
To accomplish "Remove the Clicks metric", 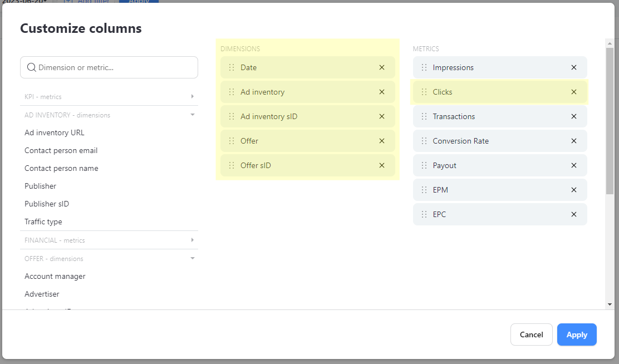I will coord(574,92).
